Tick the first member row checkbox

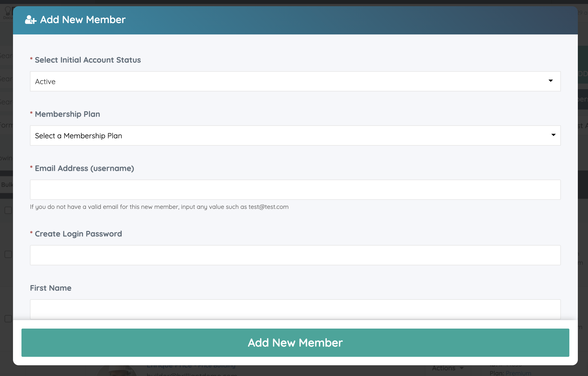(8, 210)
